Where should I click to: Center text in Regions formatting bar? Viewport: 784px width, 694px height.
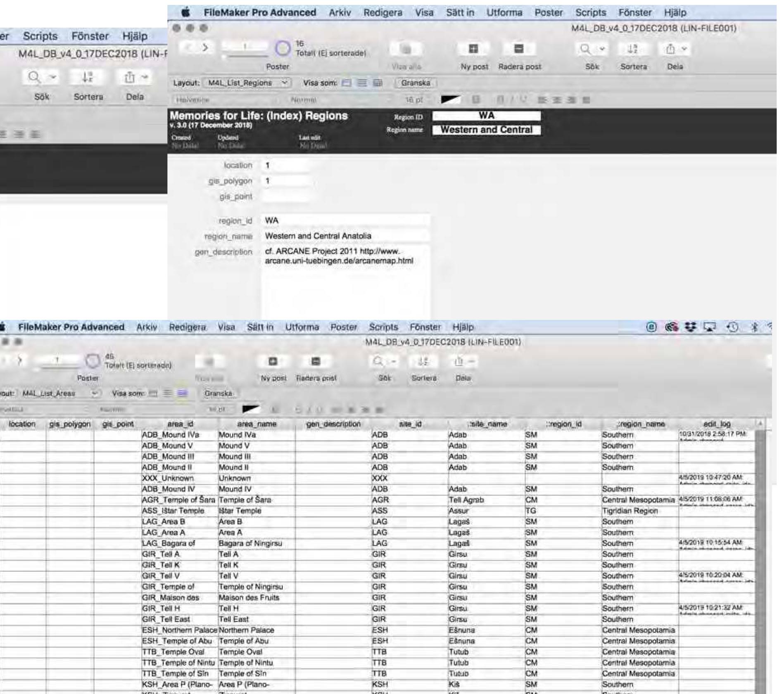[556, 100]
